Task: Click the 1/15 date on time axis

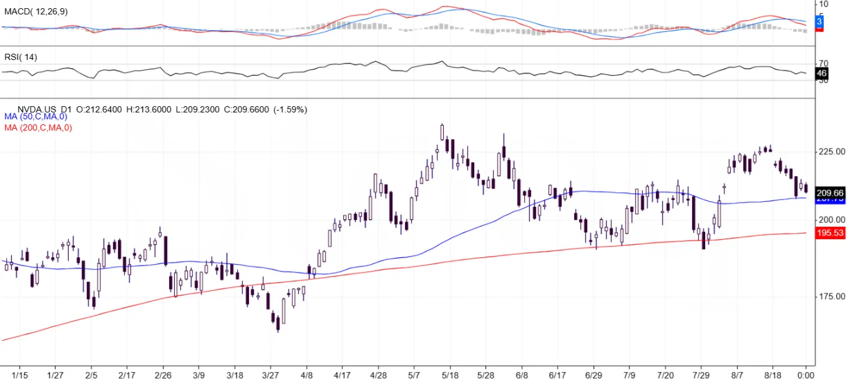Action: click(19, 375)
